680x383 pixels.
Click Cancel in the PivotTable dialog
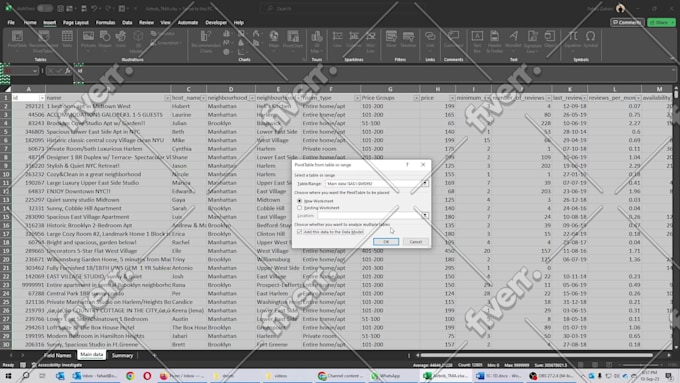tap(415, 242)
